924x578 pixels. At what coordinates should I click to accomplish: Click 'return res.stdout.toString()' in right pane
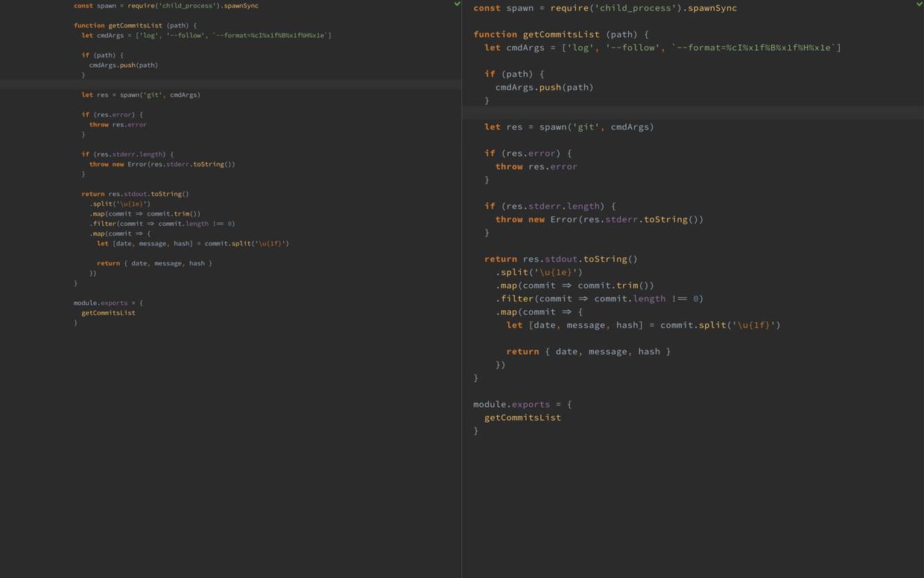coord(561,259)
